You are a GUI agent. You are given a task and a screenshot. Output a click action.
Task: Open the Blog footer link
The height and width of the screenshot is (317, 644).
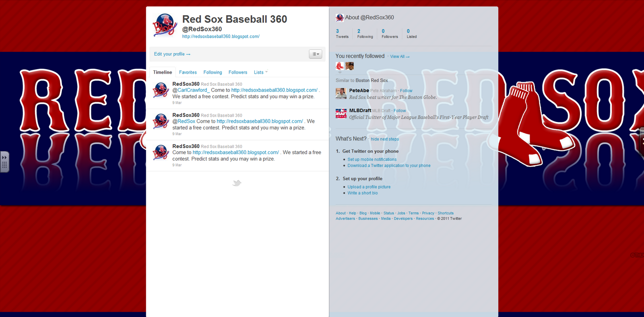(x=363, y=213)
